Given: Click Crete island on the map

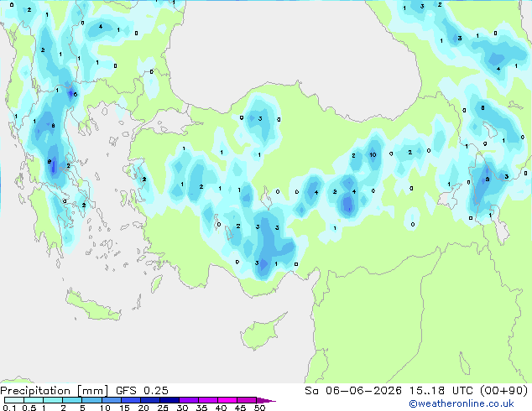Looking at the screenshot, I should [x=92, y=305].
